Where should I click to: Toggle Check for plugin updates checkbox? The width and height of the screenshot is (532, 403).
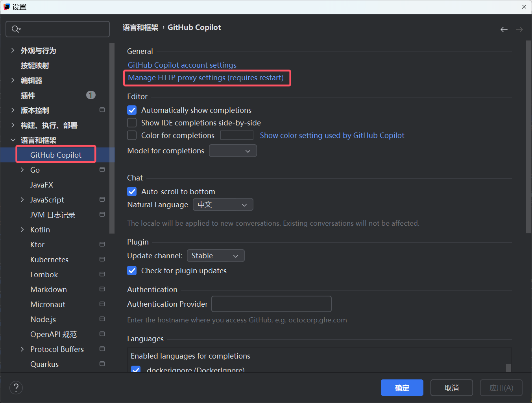point(132,271)
